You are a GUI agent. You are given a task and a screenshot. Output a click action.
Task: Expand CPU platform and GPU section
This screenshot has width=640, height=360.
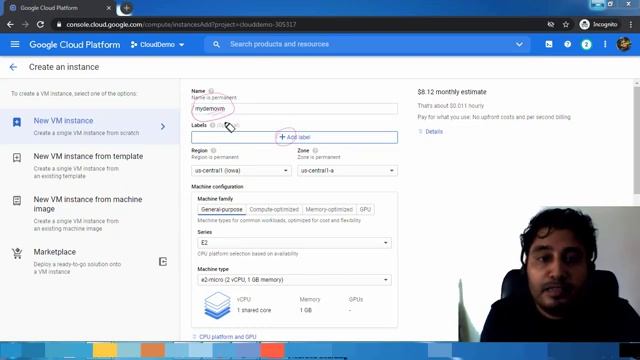224,337
